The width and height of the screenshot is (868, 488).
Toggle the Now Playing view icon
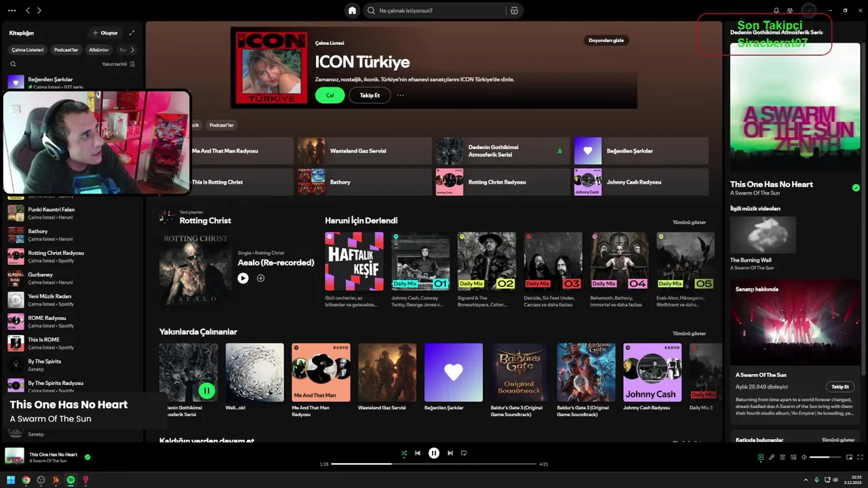[760, 457]
